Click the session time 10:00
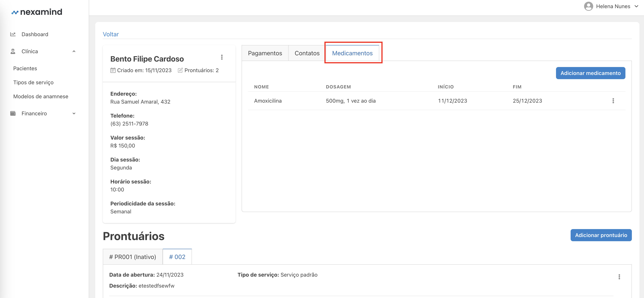The width and height of the screenshot is (644, 298). (117, 190)
